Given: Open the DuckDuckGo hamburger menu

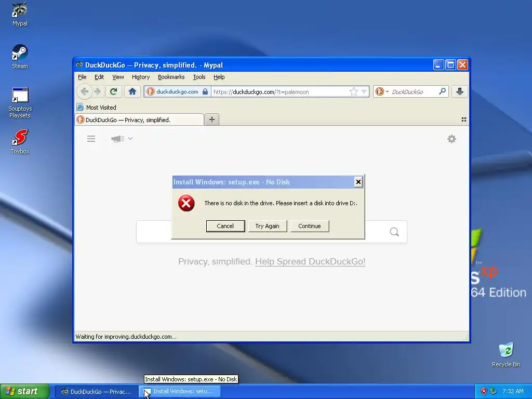Looking at the screenshot, I should (x=91, y=139).
